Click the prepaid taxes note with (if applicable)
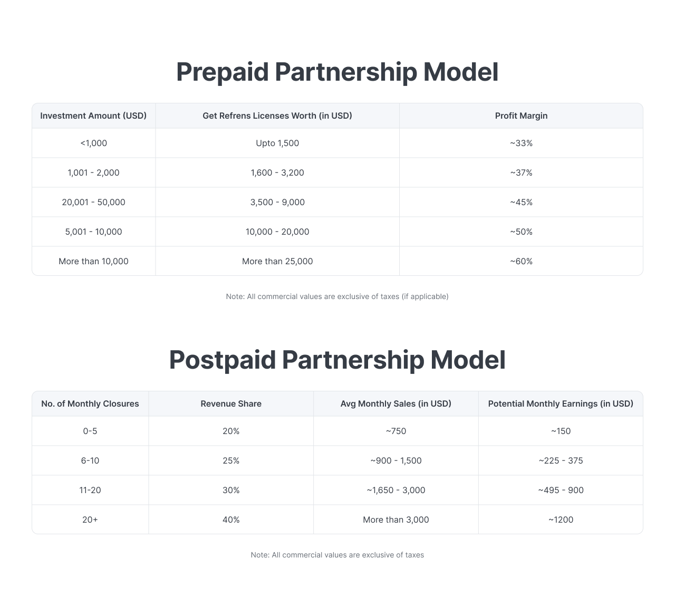The image size is (675, 616). [x=337, y=296]
